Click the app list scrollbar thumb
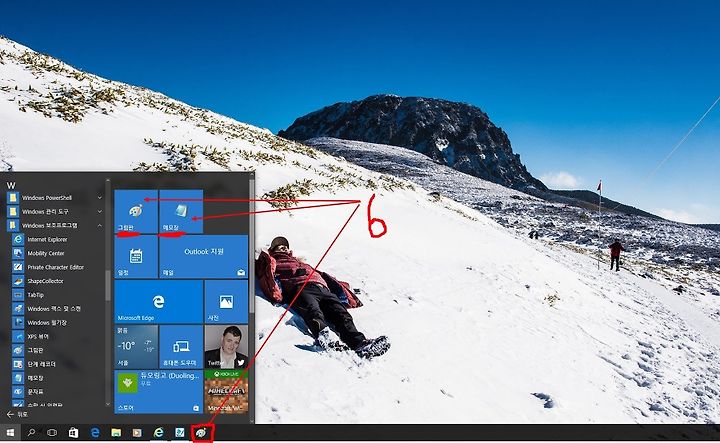This screenshot has height=443, width=720. pyautogui.click(x=108, y=285)
